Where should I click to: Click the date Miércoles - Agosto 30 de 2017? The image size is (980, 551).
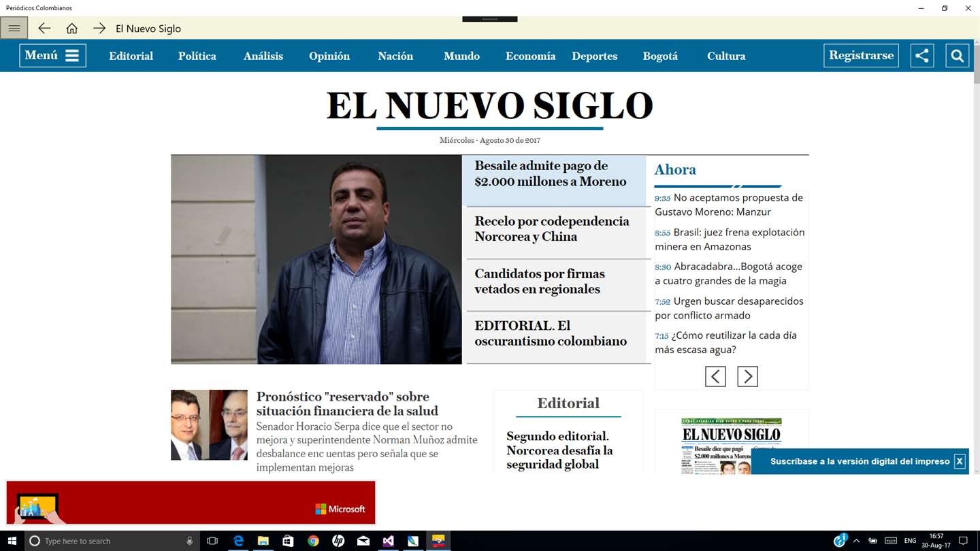(x=490, y=140)
